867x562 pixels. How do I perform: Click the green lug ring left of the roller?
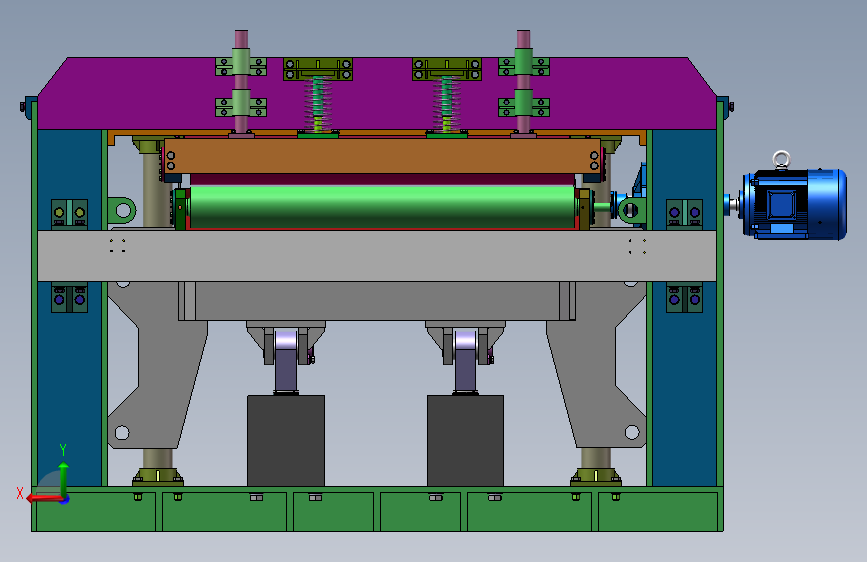122,210
